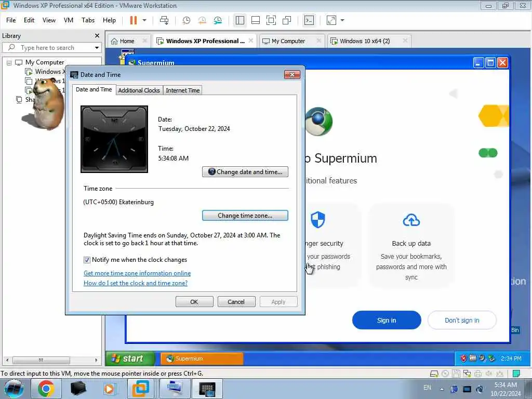Viewport: 532px width, 399px height.
Task: Switch to the Internet Time tab
Action: (x=182, y=90)
